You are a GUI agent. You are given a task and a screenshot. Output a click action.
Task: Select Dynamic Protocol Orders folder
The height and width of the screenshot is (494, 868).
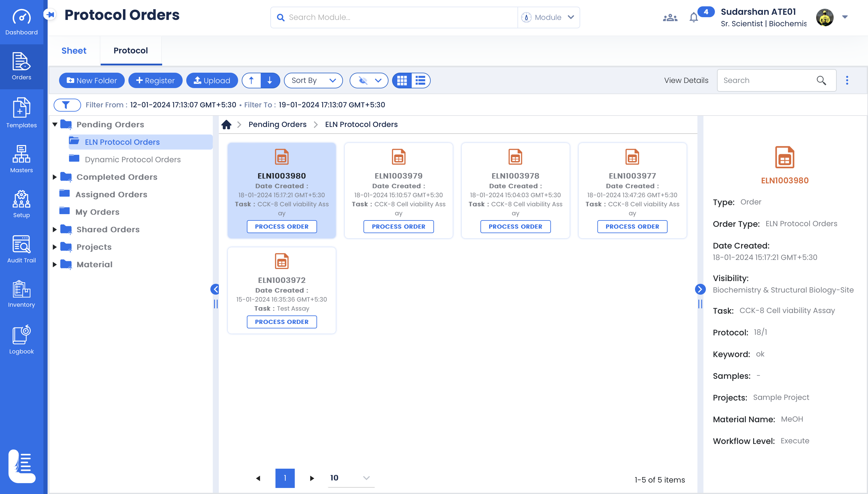pyautogui.click(x=133, y=160)
